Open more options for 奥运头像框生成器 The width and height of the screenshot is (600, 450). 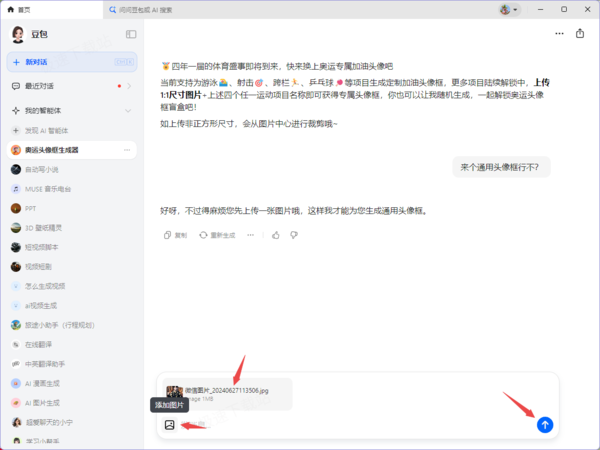(x=127, y=150)
